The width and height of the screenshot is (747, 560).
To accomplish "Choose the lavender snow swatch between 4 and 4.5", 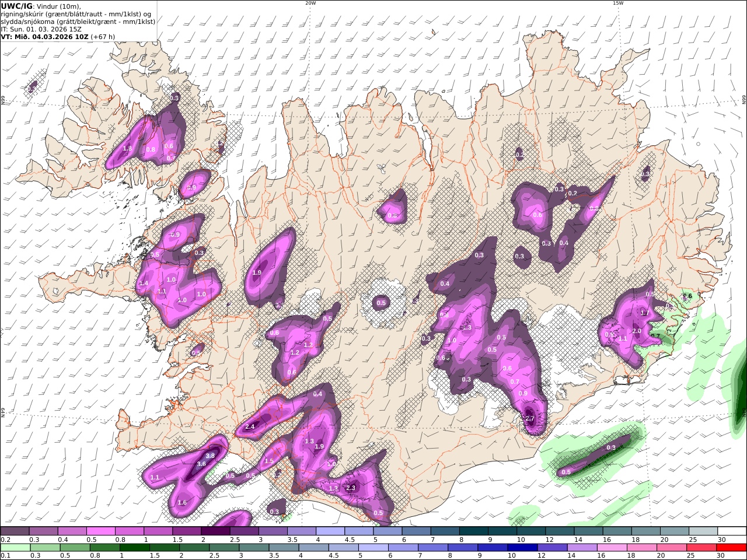I will (331, 531).
